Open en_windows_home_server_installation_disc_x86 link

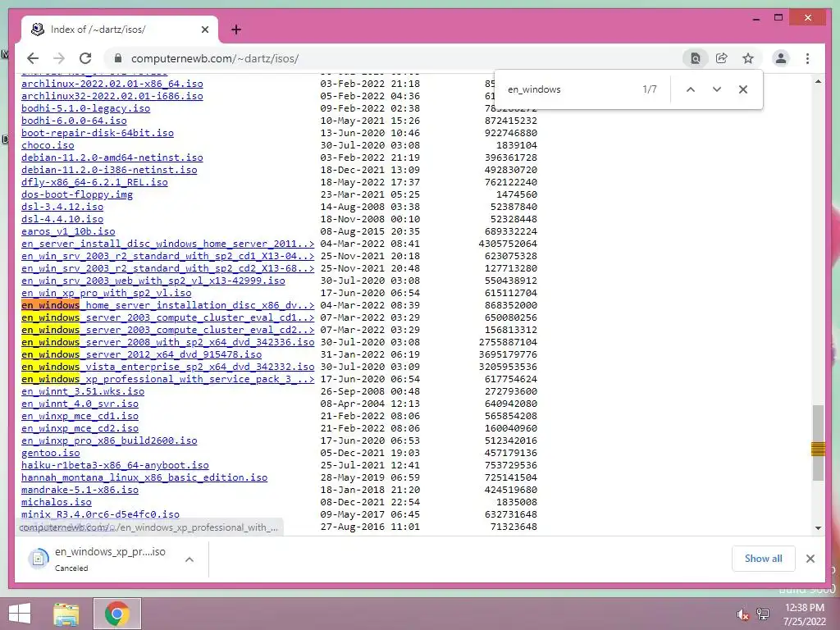[167, 305]
